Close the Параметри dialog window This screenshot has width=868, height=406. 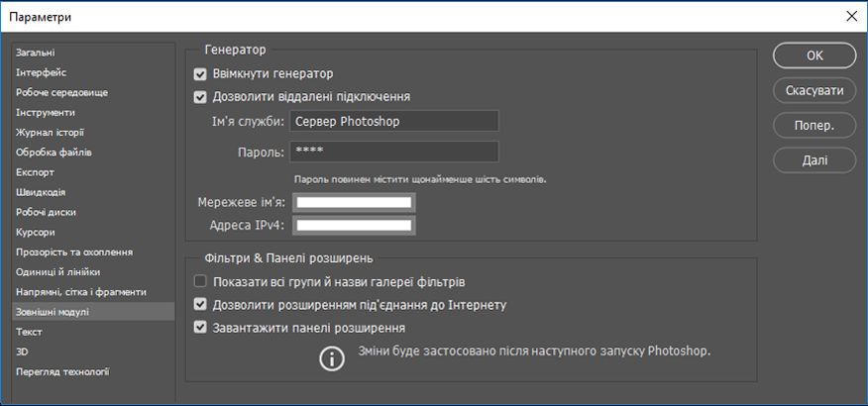[x=850, y=16]
